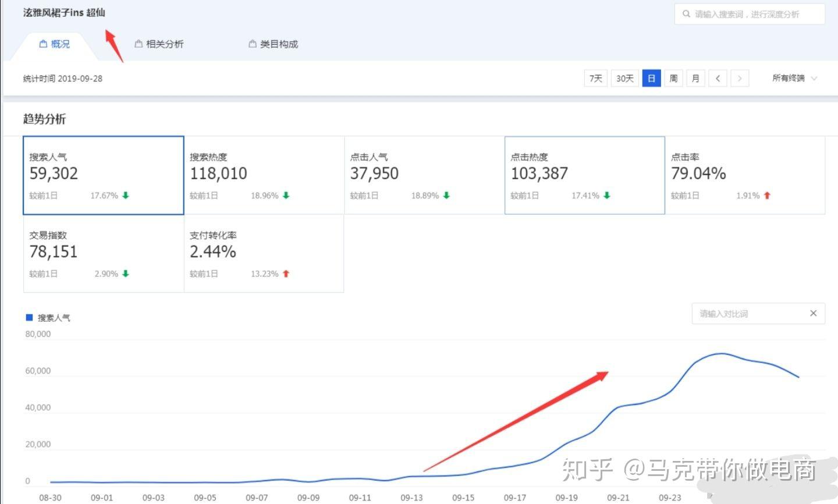Click the value 79.04%
838x504 pixels.
click(x=698, y=173)
